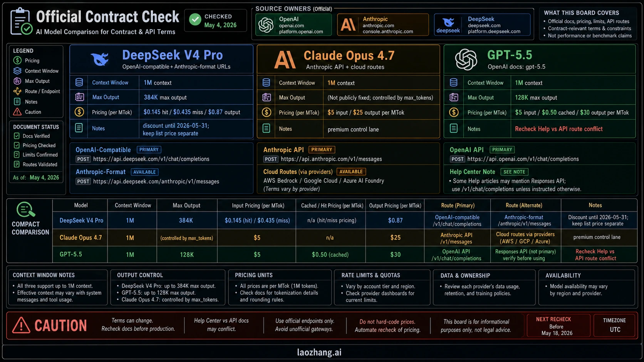The width and height of the screenshot is (644, 362).
Task: Click the DeepSeek V4 Pro row name in the comparison table
Action: (x=81, y=220)
